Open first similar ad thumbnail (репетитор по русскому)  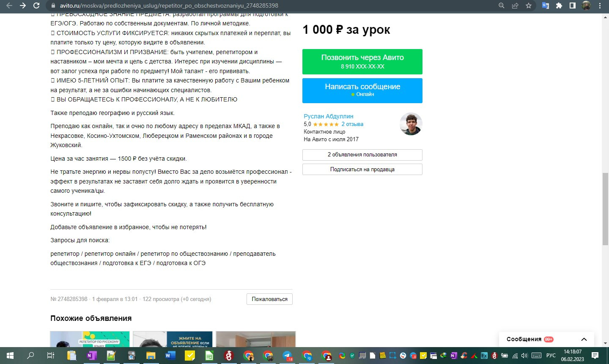(90, 339)
